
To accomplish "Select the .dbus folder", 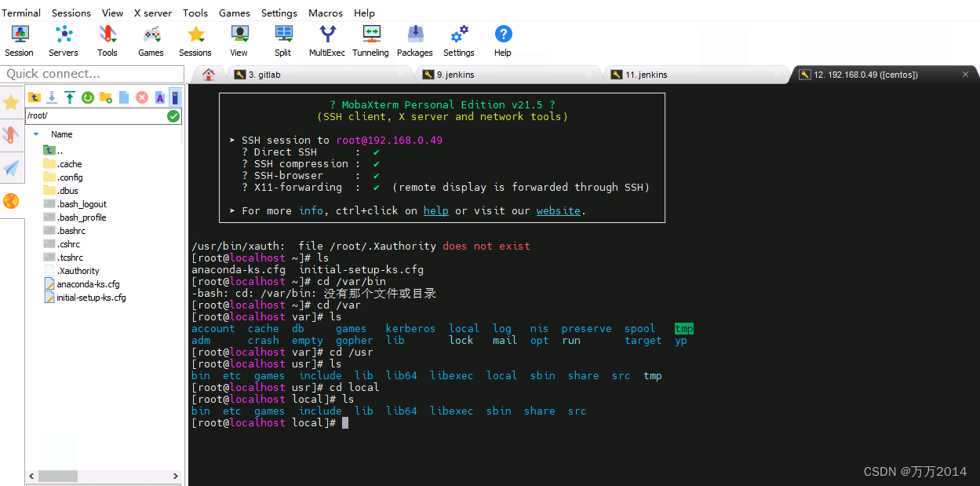I will (x=61, y=191).
